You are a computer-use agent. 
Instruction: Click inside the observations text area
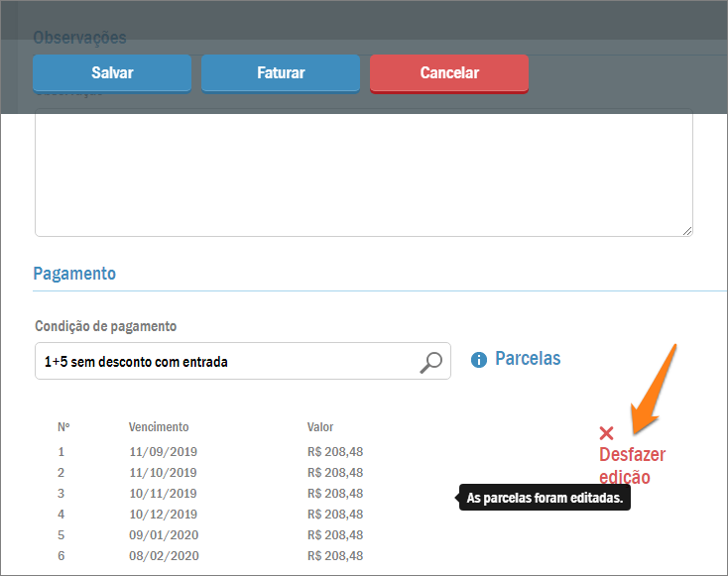tap(363, 173)
